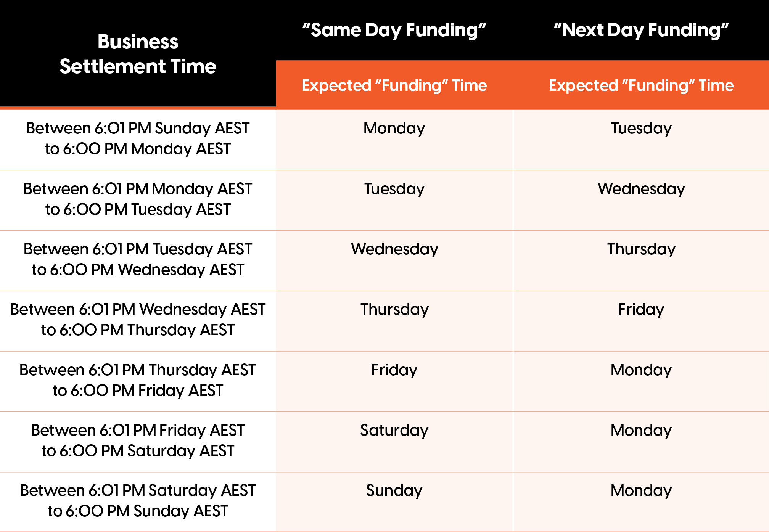Click Monday in first Same Day row
The width and height of the screenshot is (769, 532).
click(394, 128)
